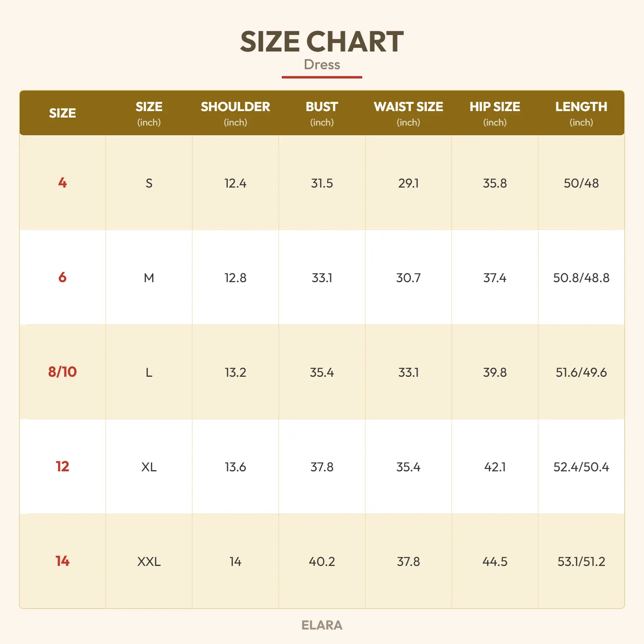Click the red size 4 label
Screen dimensions: 644x644
tap(62, 183)
